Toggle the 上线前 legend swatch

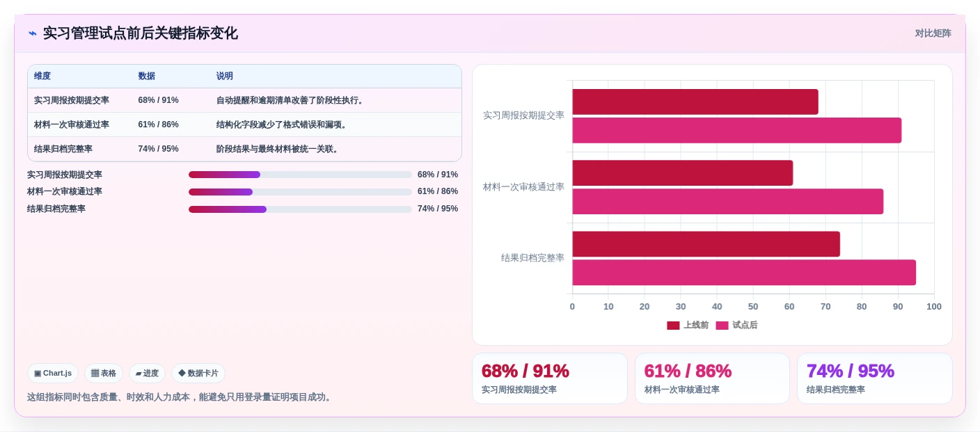coord(673,326)
